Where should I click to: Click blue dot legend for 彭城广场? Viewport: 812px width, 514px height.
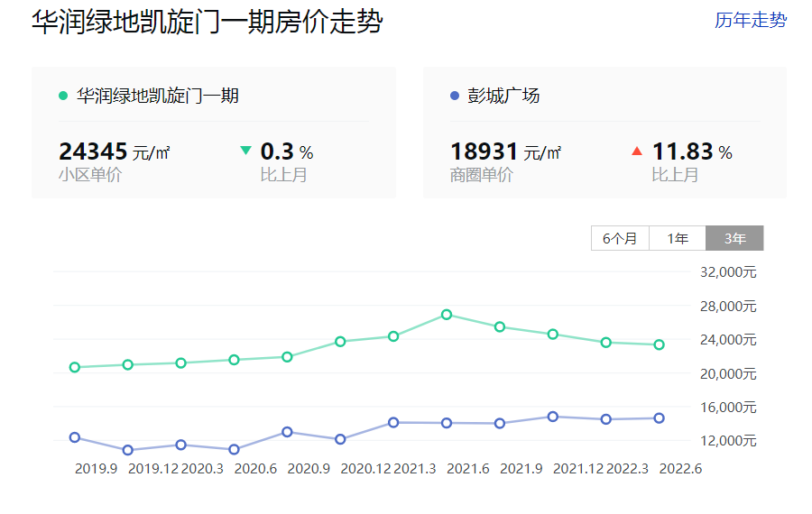(x=455, y=96)
